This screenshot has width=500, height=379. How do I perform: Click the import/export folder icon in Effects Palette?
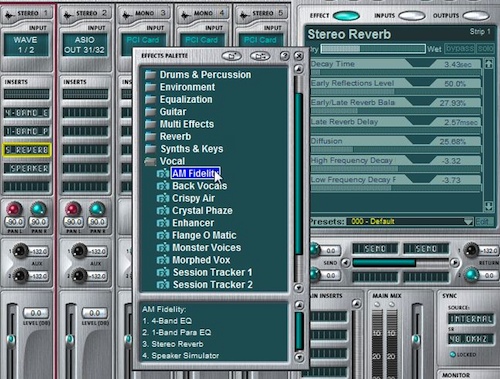tap(260, 56)
